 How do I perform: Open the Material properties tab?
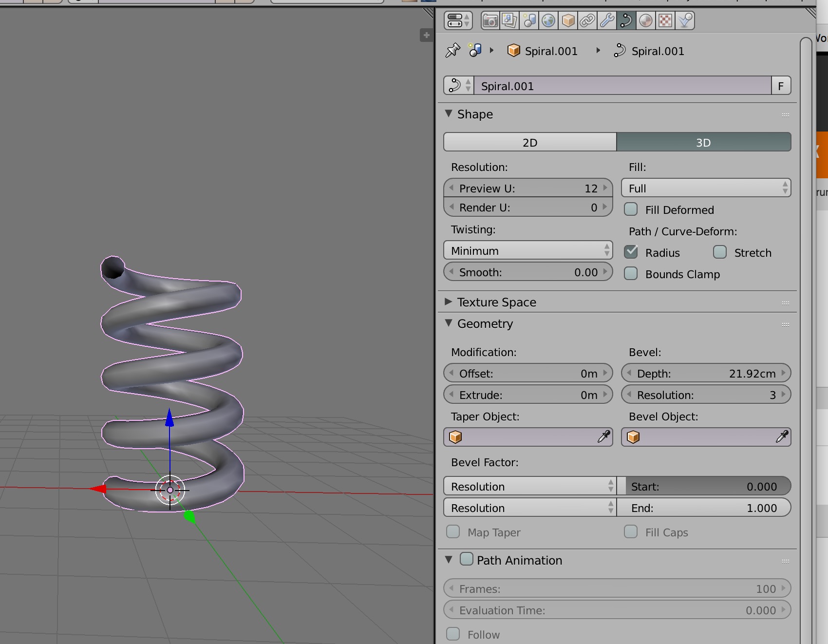[x=646, y=20]
